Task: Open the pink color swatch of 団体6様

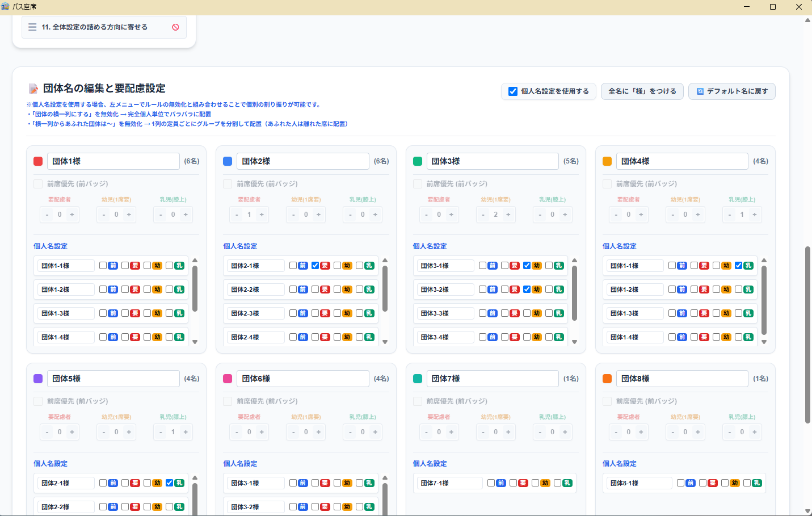Action: 228,379
